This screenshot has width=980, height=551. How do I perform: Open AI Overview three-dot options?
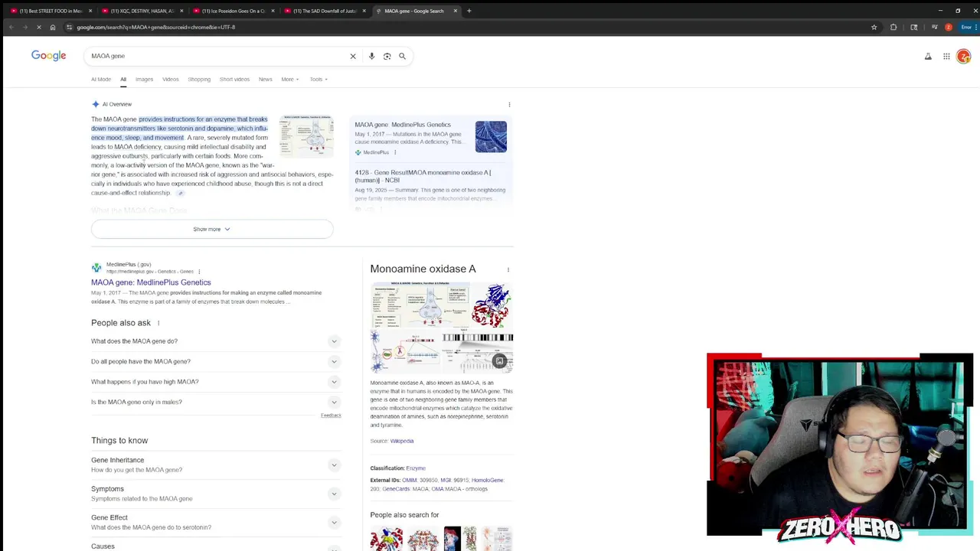[509, 105]
